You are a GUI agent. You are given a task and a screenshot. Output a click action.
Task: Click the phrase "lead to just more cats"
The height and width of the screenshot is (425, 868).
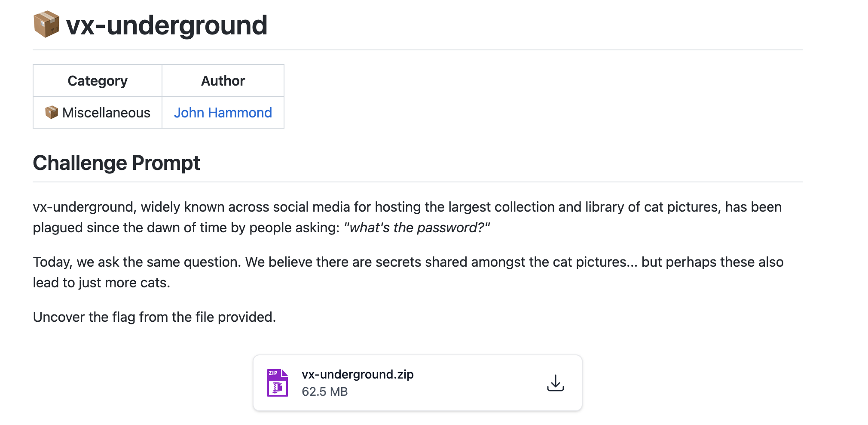click(x=101, y=283)
